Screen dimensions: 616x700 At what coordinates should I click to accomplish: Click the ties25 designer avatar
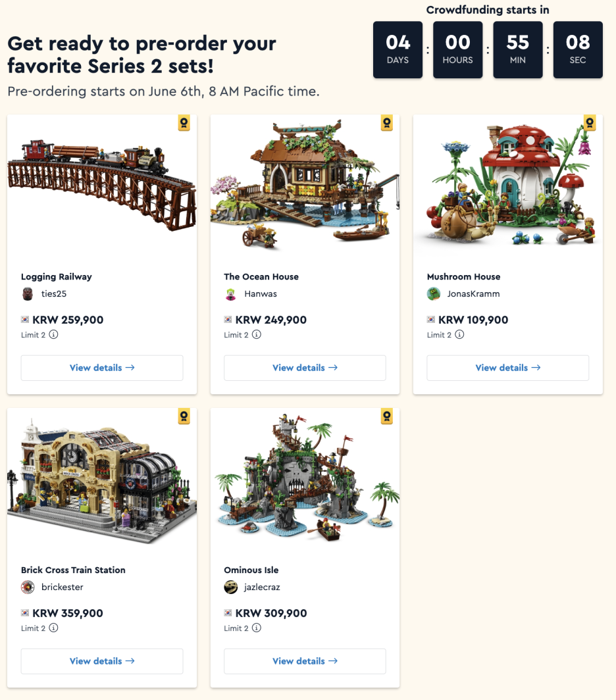[x=28, y=293]
